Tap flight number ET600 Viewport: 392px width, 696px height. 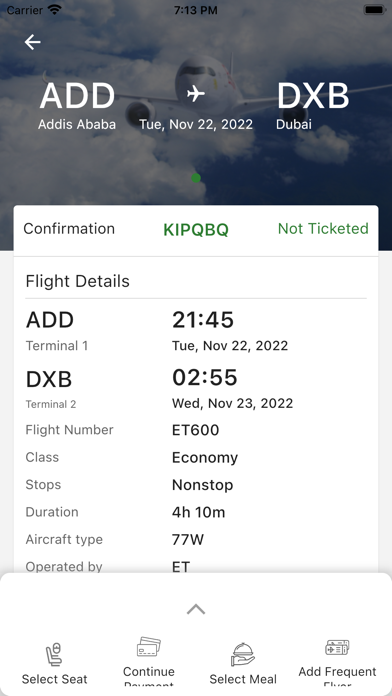pos(195,430)
